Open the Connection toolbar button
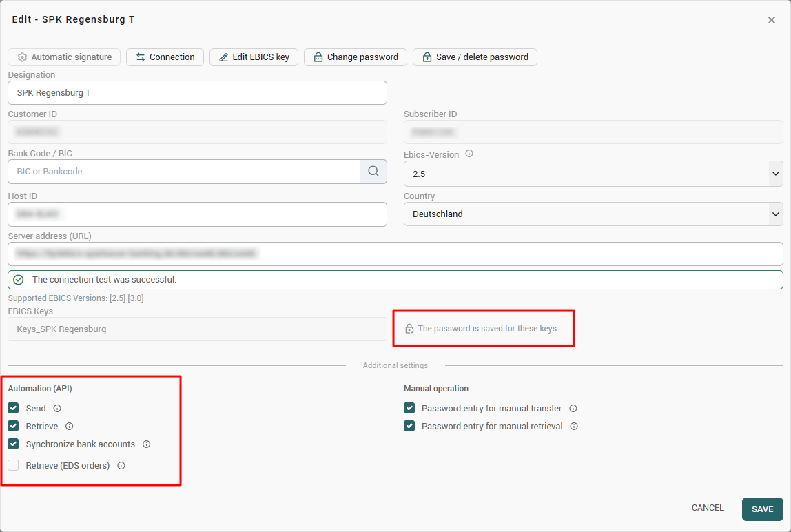This screenshot has width=791, height=532. click(x=165, y=57)
